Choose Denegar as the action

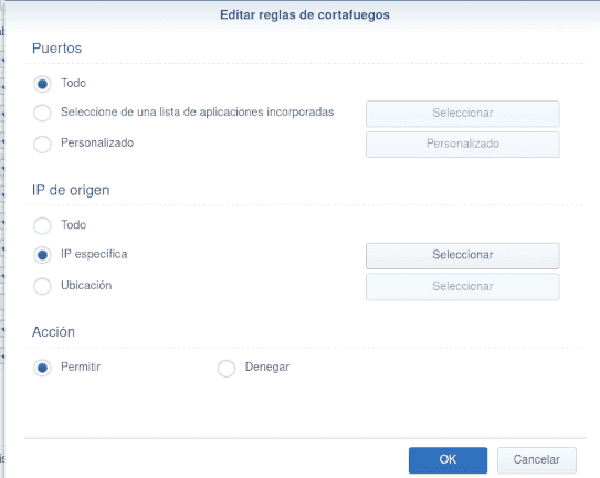coord(226,368)
